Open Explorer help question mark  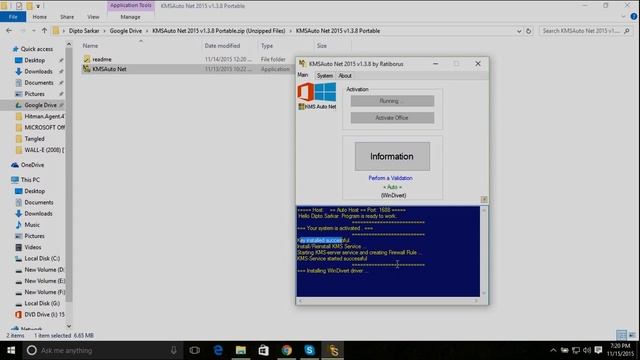tap(633, 17)
